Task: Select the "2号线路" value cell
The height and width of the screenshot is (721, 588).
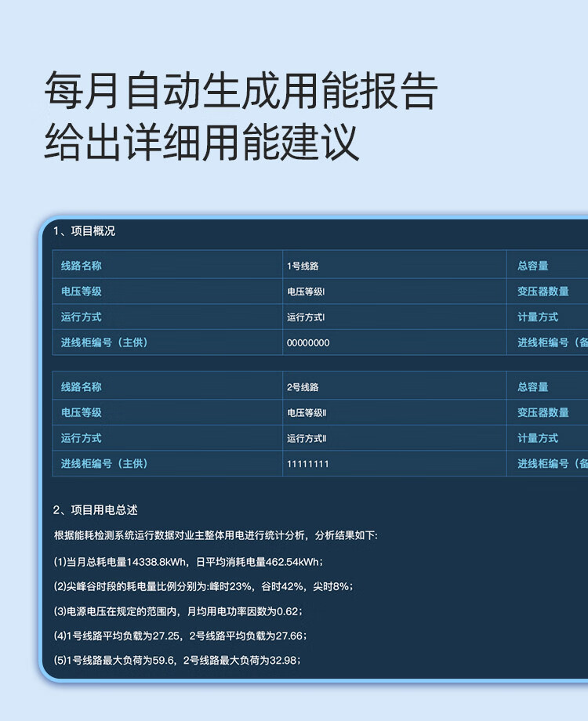Action: coord(303,387)
